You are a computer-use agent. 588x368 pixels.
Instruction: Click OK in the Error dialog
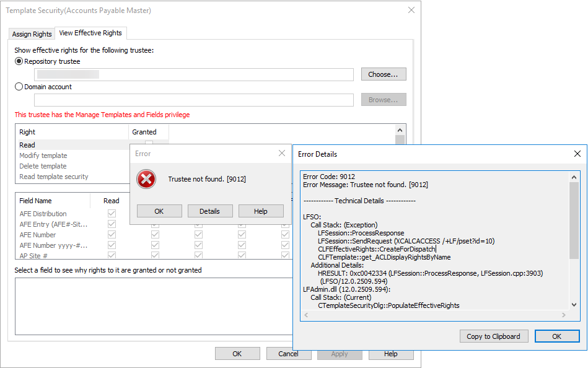click(159, 211)
